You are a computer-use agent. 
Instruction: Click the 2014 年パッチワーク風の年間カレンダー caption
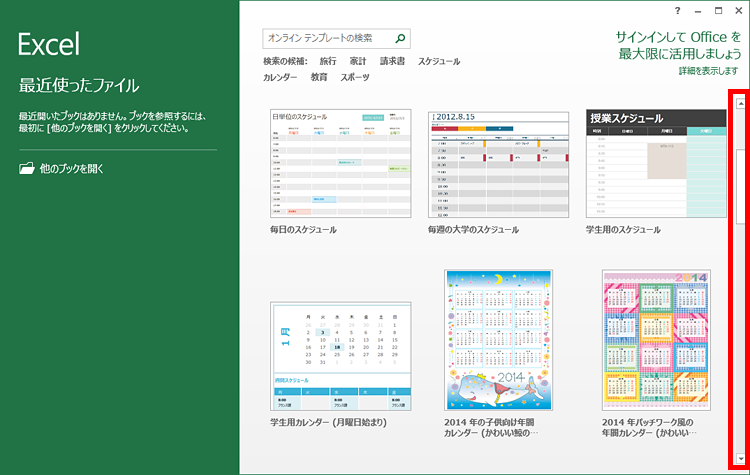coord(650,428)
